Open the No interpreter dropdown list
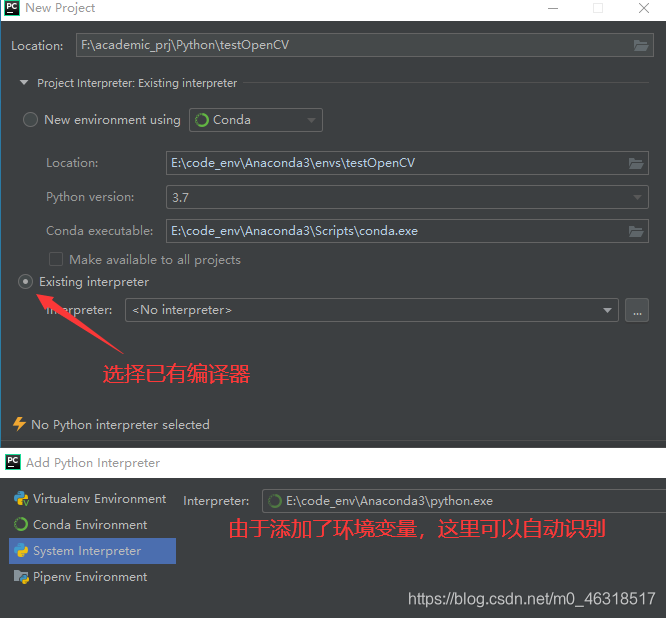This screenshot has height=618, width=666. [372, 310]
